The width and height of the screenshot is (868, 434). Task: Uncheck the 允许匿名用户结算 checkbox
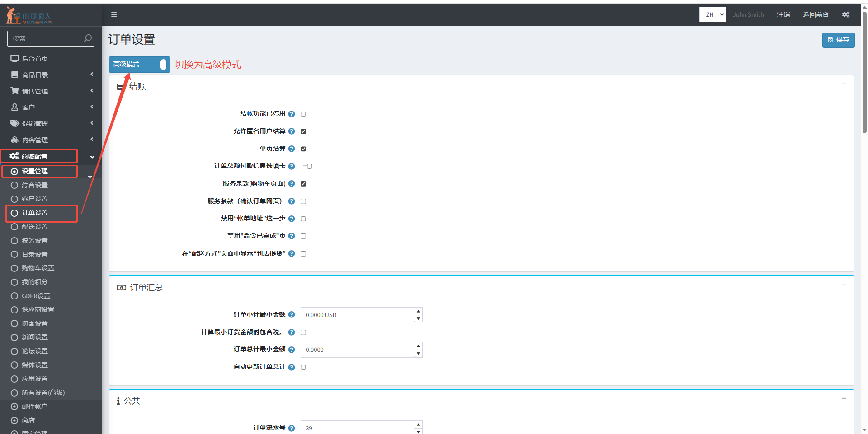[303, 131]
